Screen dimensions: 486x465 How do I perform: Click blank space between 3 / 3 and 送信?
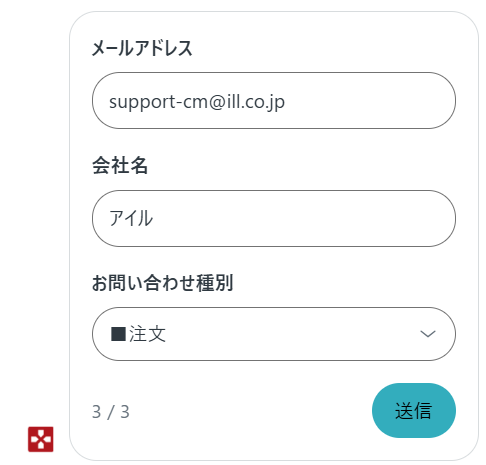[250, 411]
